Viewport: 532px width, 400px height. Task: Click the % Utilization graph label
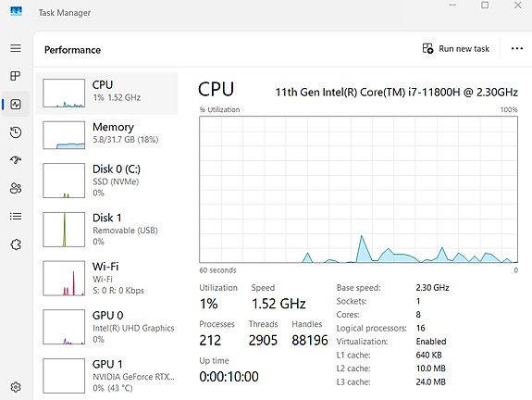(x=219, y=109)
